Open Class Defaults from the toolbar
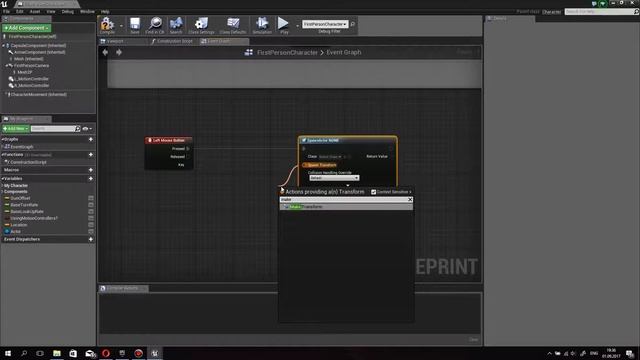Viewport: 640px width, 360px height. pyautogui.click(x=233, y=25)
